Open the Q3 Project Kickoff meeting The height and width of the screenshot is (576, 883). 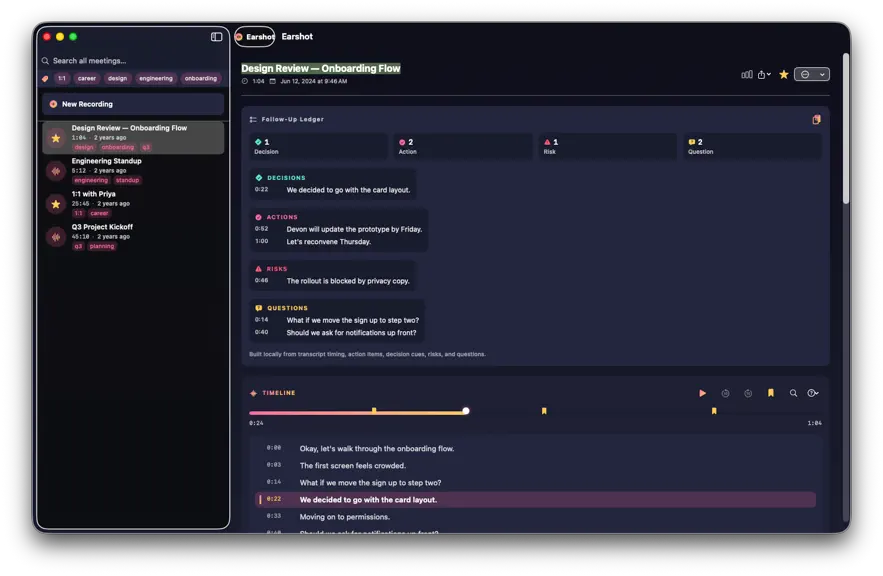pyautogui.click(x=133, y=236)
